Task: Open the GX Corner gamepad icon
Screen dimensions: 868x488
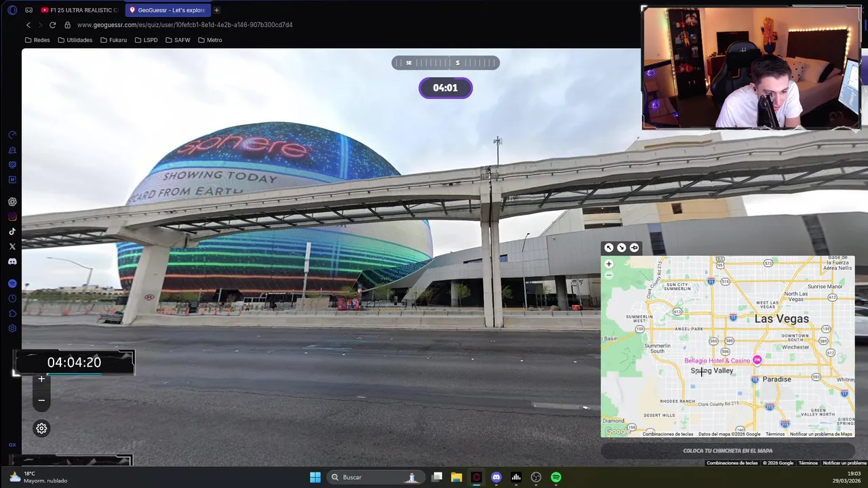Action: coord(28,10)
